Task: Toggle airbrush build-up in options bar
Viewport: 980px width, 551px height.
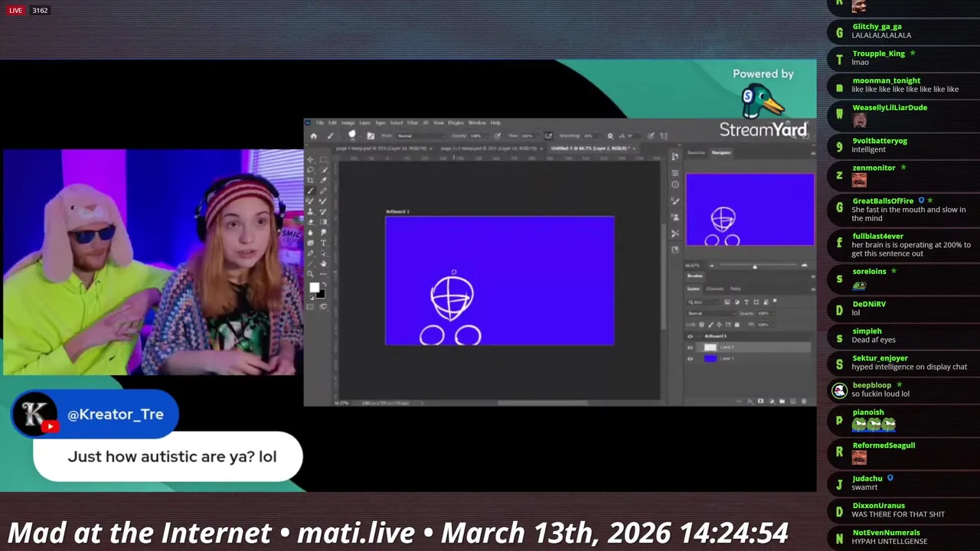Action: tap(548, 136)
